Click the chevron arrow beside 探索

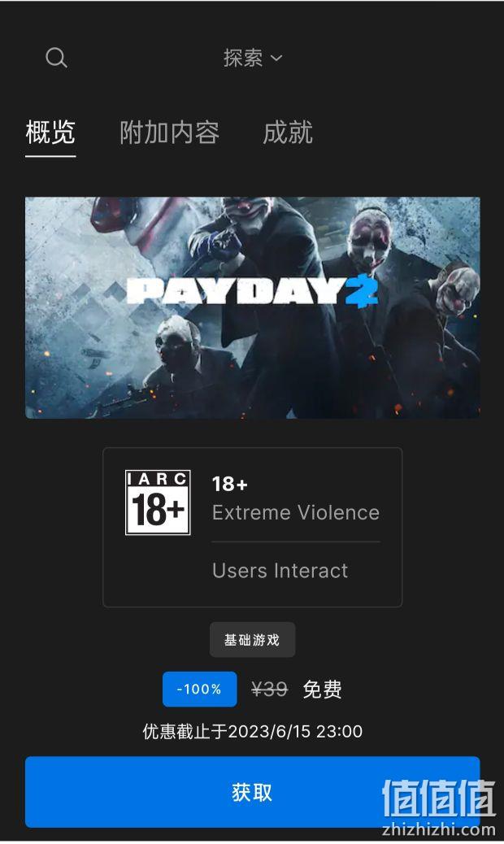coord(276,58)
